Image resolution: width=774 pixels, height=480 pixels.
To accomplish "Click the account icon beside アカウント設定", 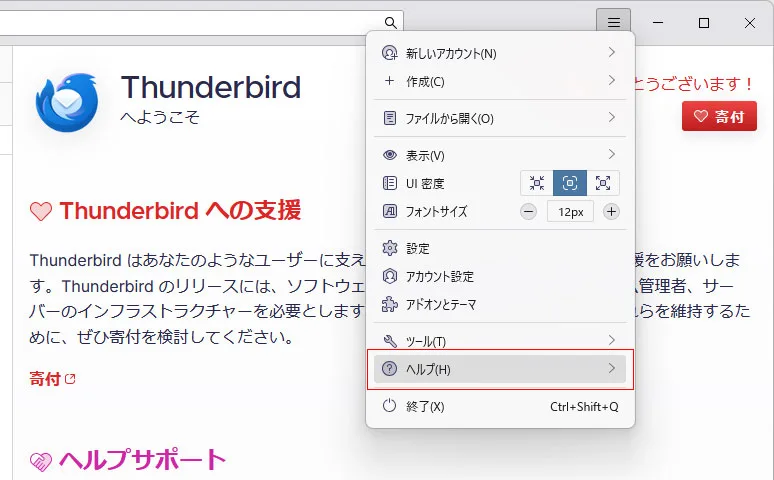I will [x=389, y=276].
